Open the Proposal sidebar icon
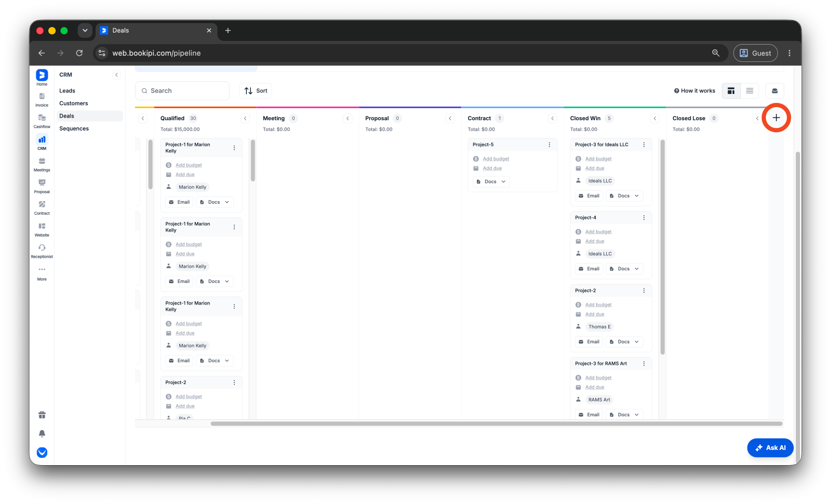 click(42, 183)
